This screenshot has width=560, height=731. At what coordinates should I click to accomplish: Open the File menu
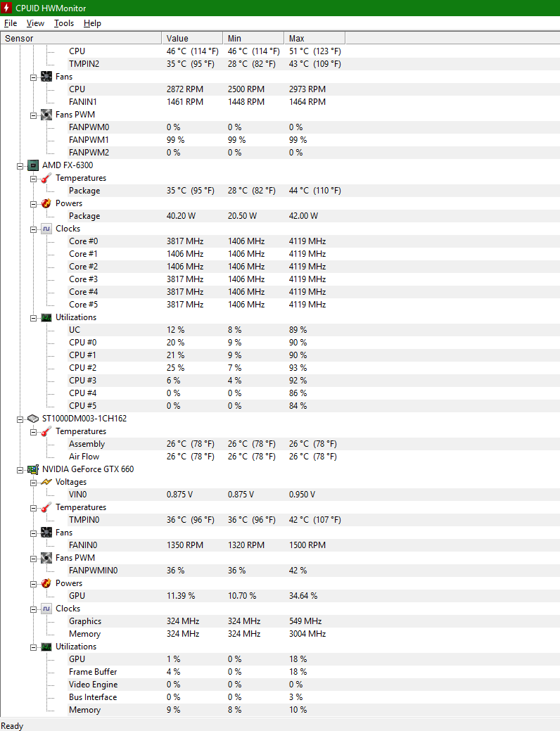[11, 23]
